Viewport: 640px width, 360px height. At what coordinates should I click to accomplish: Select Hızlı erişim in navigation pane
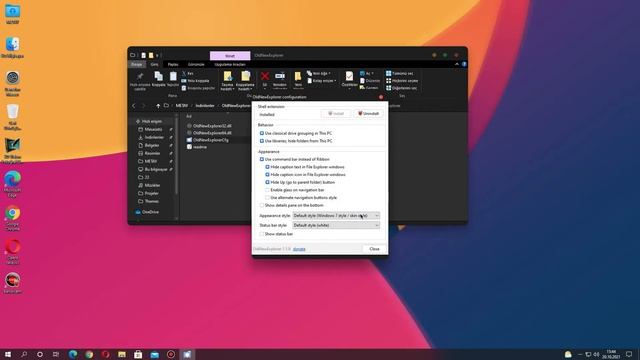(151, 121)
